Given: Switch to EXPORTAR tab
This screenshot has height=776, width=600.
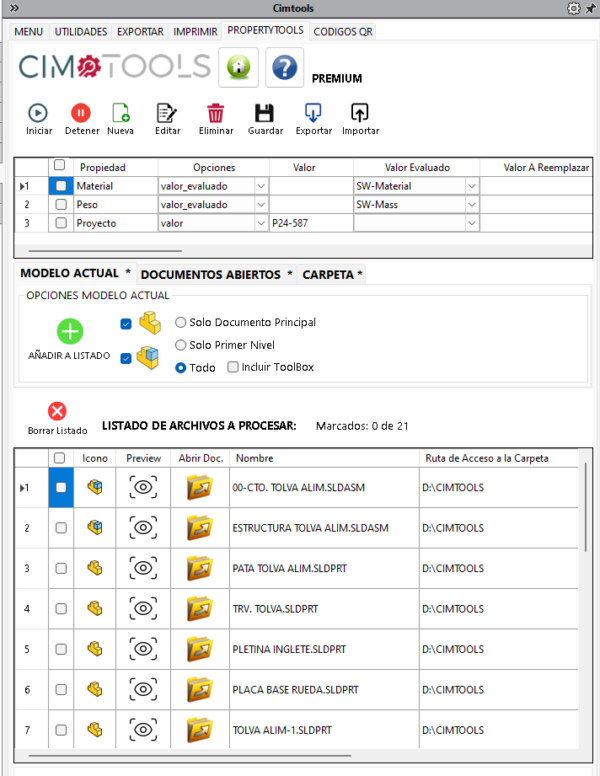Looking at the screenshot, I should tap(140, 32).
